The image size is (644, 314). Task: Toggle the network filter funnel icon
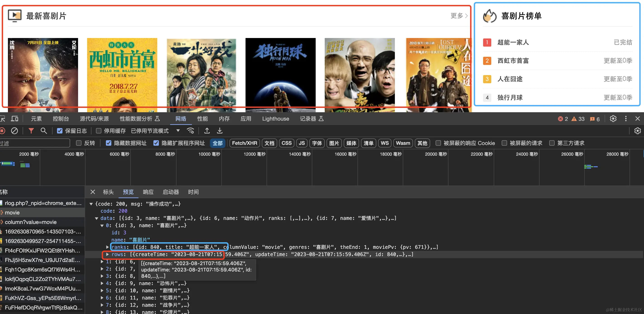coord(31,131)
